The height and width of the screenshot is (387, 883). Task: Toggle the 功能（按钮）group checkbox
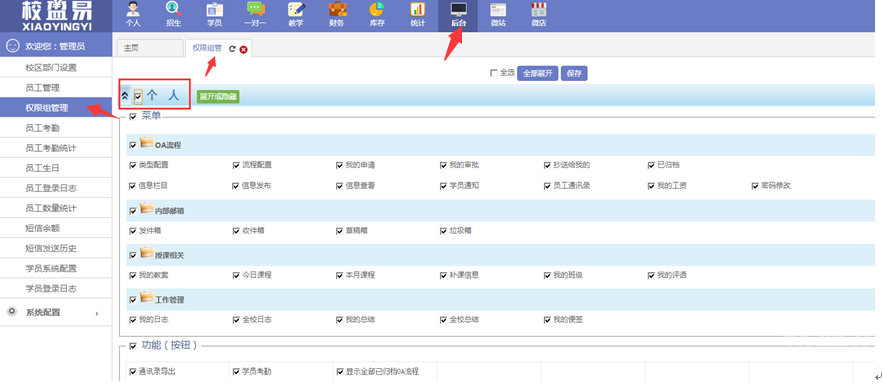pyautogui.click(x=133, y=346)
